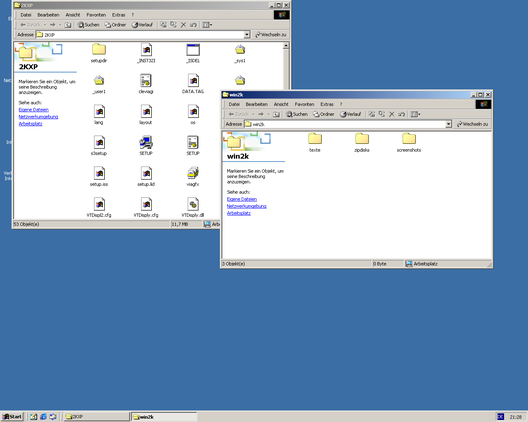Open Favoriten menu in 2KXP window
Image resolution: width=528 pixels, height=422 pixels.
(96, 15)
